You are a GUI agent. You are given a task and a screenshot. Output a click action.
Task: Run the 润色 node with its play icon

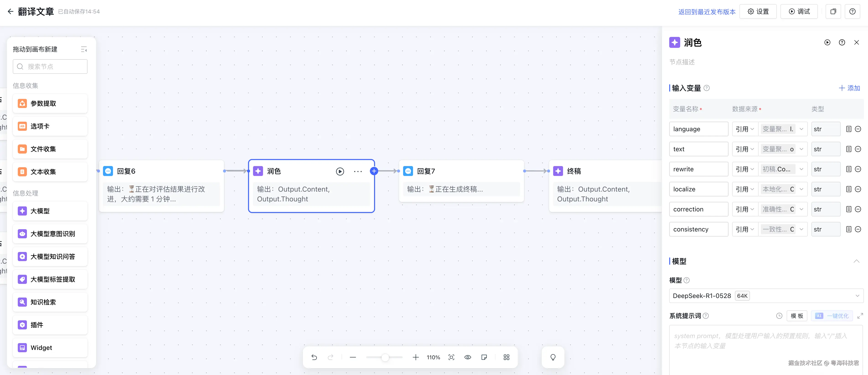pyautogui.click(x=340, y=172)
